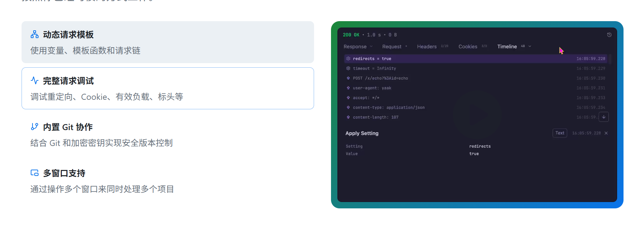Select the content-type: application/json timeline row
Viewport: 644px width, 232px height.
click(389, 108)
